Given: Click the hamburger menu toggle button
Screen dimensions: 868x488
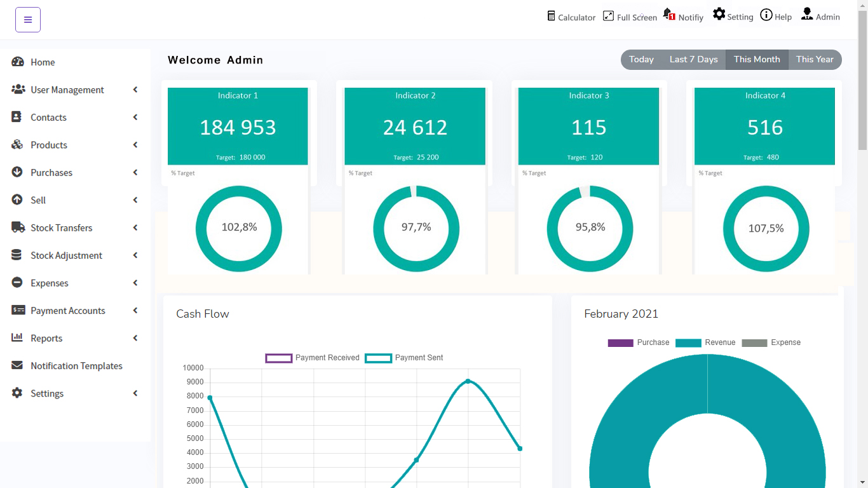Looking at the screenshot, I should 28,20.
